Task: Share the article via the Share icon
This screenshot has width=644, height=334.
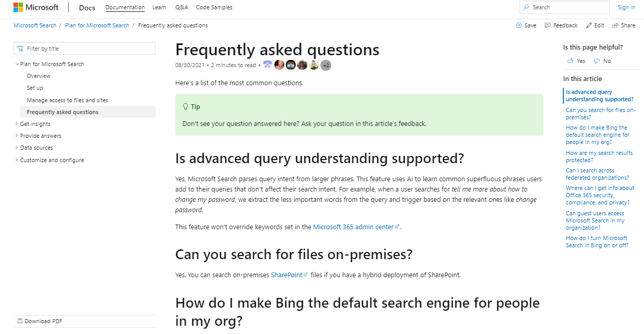Action: click(615, 25)
